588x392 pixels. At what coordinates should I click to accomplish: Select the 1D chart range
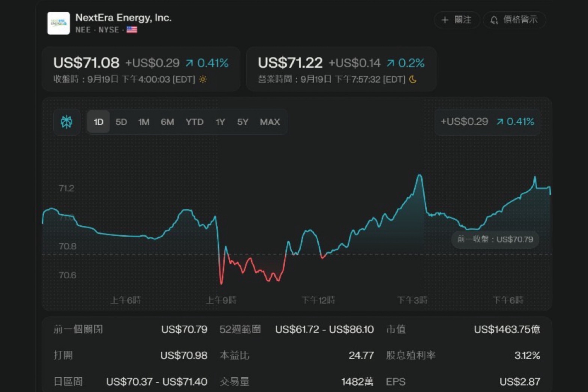pos(98,122)
